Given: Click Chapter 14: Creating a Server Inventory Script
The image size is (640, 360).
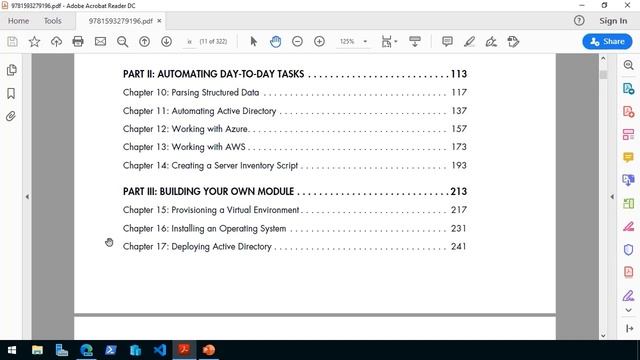Looking at the screenshot, I should tap(295, 165).
